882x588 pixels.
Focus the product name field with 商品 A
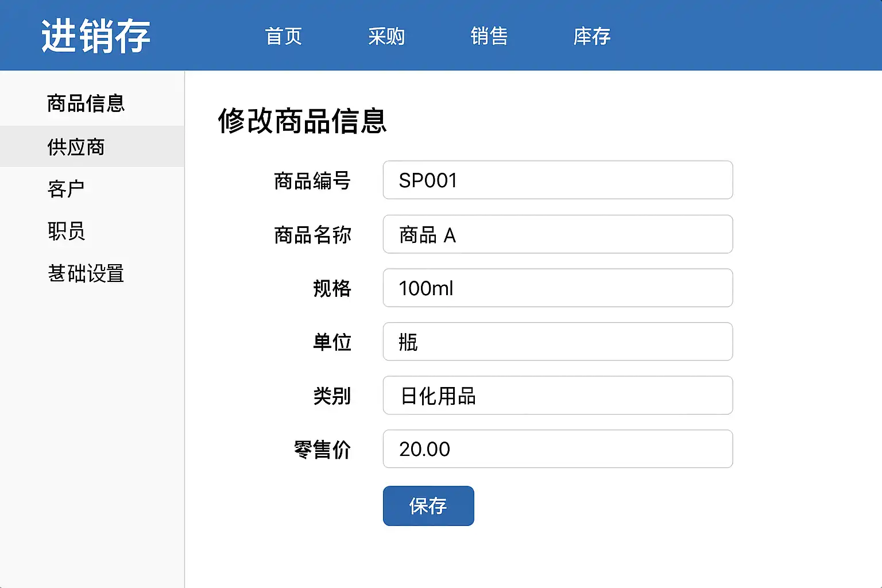558,234
